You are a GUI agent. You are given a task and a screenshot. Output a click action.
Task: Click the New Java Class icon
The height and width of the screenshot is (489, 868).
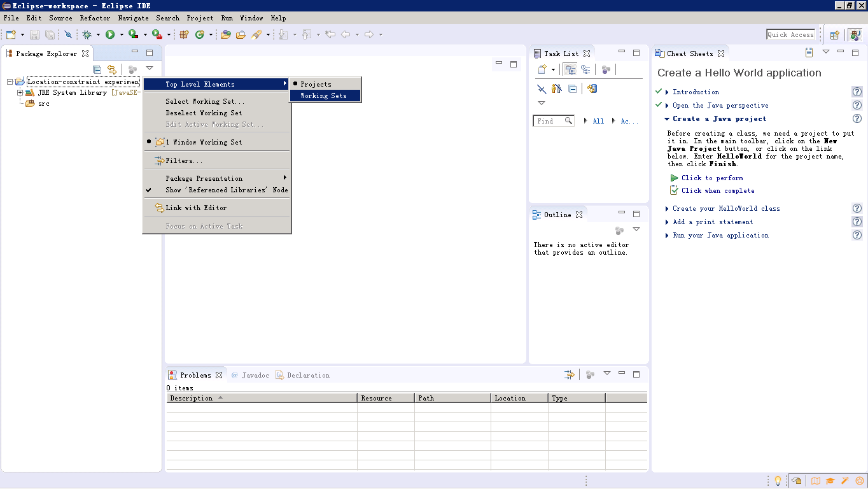(200, 34)
